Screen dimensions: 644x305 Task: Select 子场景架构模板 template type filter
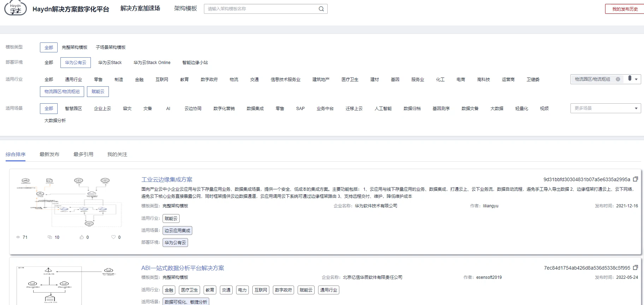[x=111, y=47]
